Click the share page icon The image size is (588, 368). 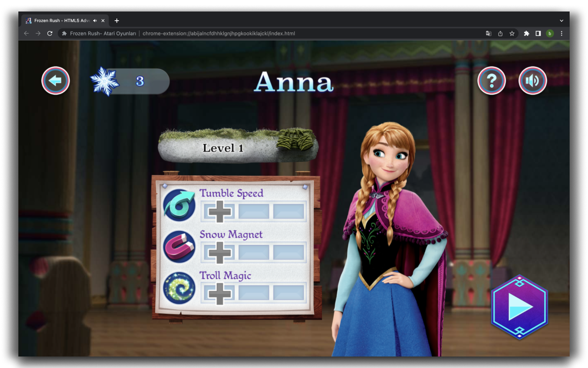coord(500,34)
